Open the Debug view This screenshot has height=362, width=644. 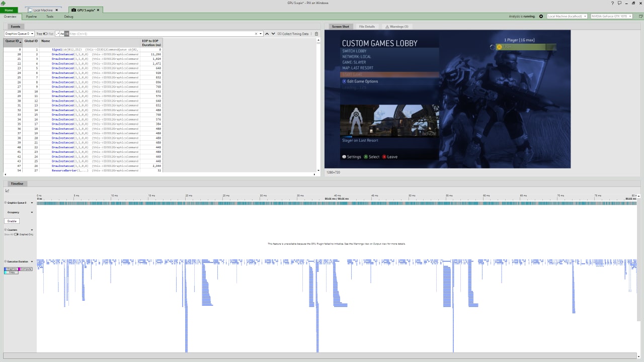(68, 17)
